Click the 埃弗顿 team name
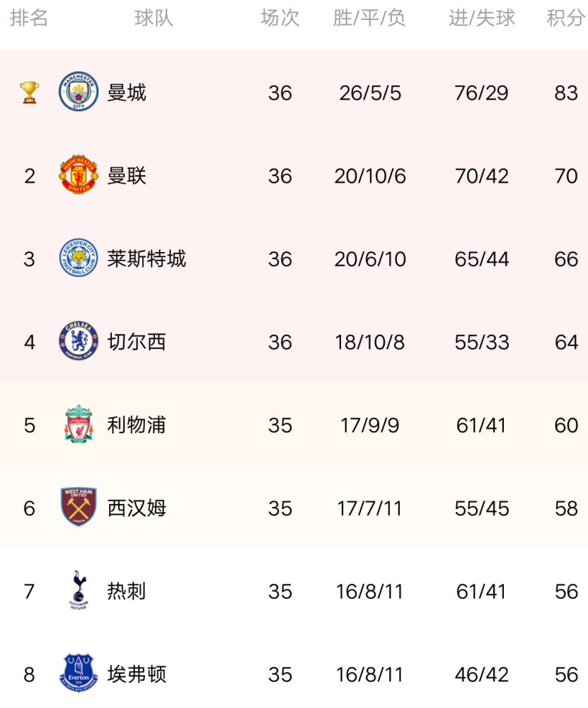 click(x=137, y=674)
